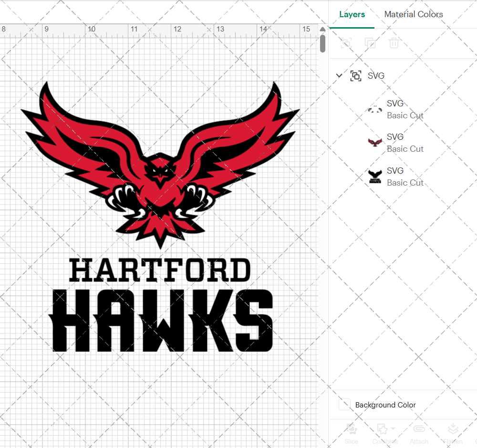Click the Group layers icon

(x=346, y=43)
